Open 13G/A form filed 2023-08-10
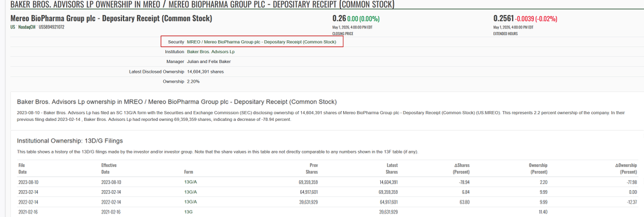The width and height of the screenshot is (644, 217). 191,182
